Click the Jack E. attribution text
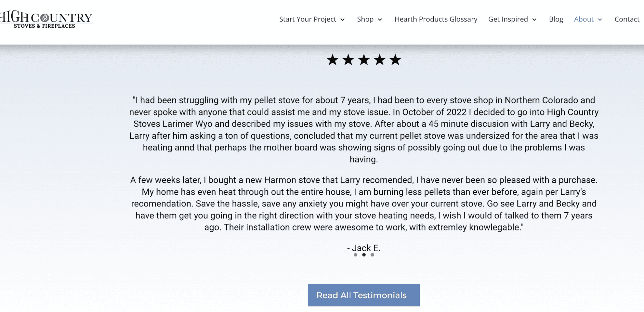This screenshot has width=644, height=312. click(363, 248)
